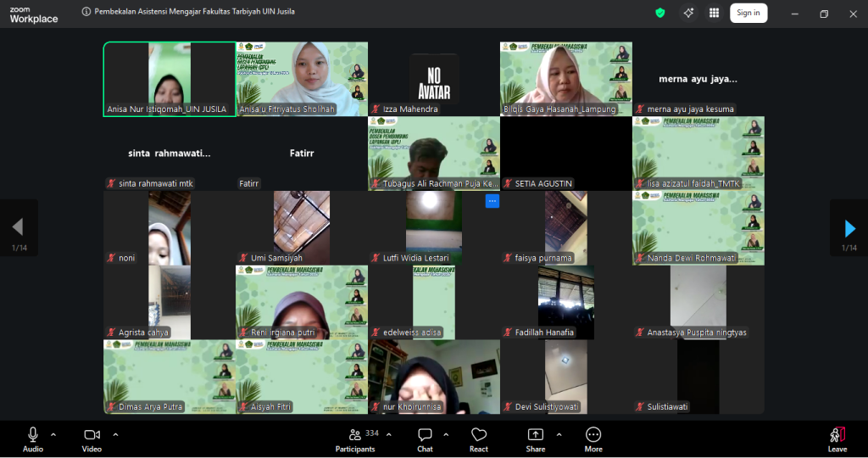
Task: Click the meeting info icon beside title
Action: click(86, 13)
